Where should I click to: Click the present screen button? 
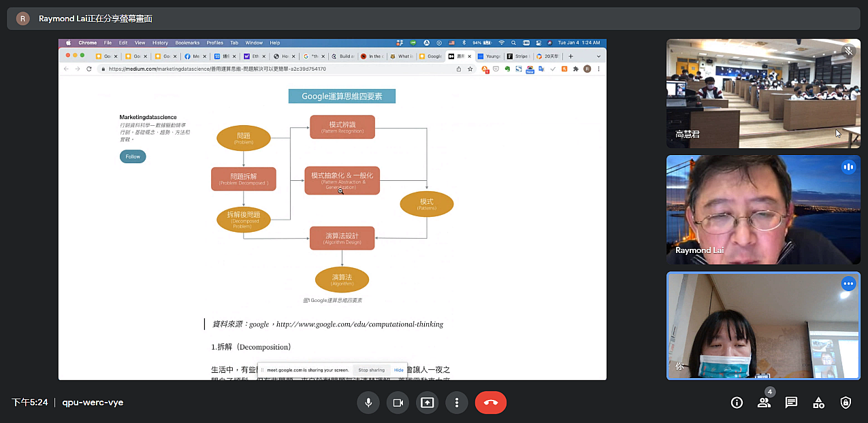tap(427, 402)
